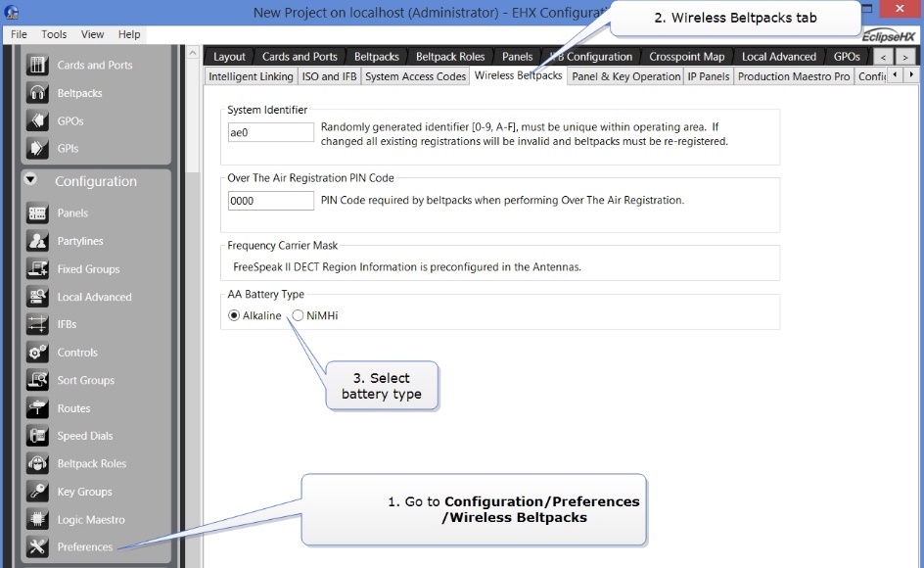Switch to the Layout tab
Viewport: 924px width, 568px height.
229,57
